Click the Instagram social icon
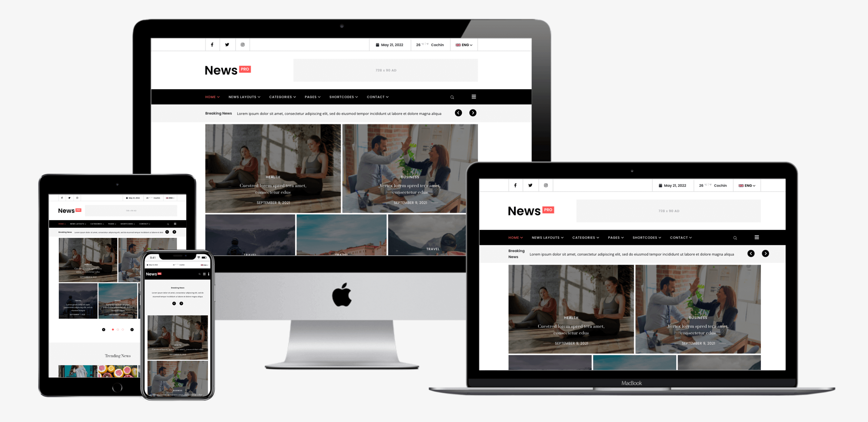 point(242,44)
